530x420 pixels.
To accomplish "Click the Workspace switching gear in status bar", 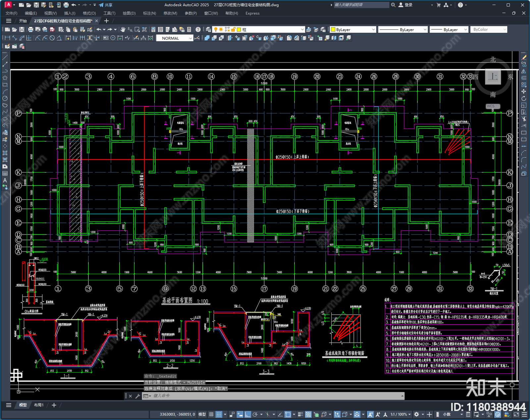I will coord(417,414).
